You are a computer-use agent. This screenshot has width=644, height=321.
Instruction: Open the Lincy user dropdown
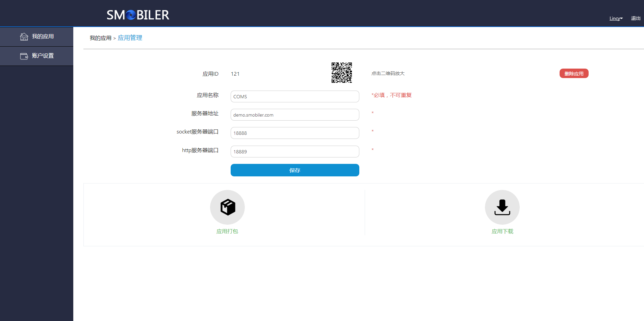[x=616, y=18]
